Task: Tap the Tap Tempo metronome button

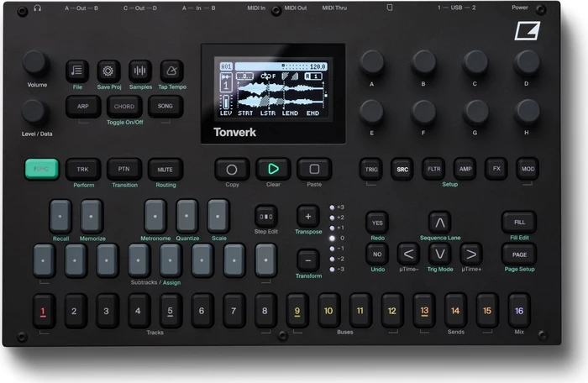Action: [x=171, y=71]
